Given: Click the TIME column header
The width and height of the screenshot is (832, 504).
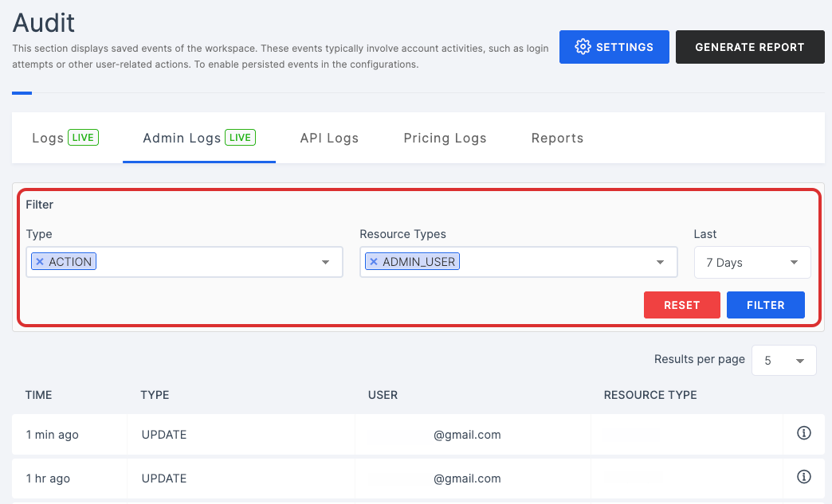Looking at the screenshot, I should click(x=39, y=395).
